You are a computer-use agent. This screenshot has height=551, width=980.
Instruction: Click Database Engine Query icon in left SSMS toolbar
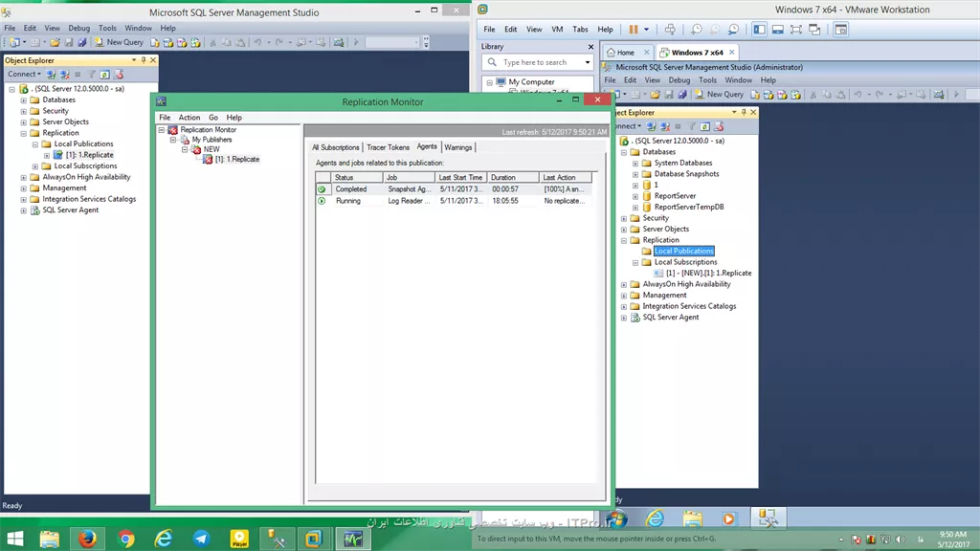[x=155, y=42]
